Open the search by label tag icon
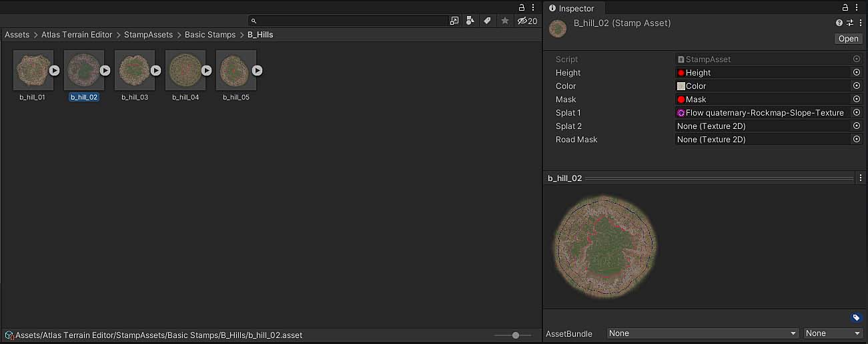The image size is (868, 344). 488,21
